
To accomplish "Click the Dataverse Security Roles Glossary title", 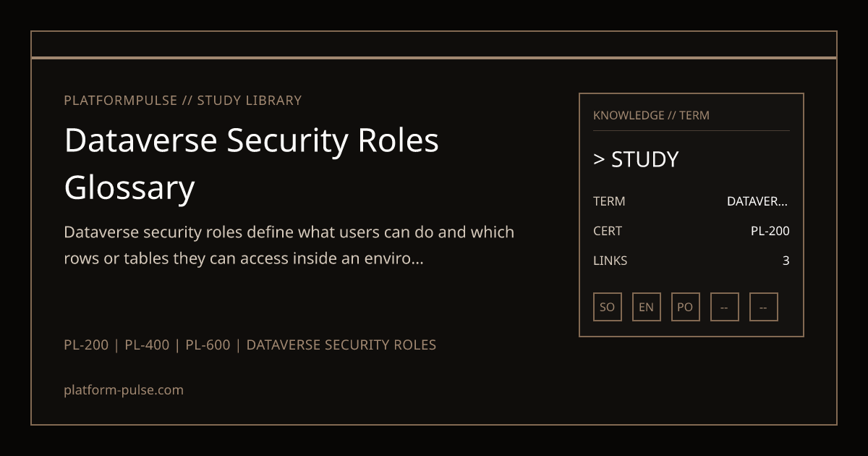I will pyautogui.click(x=252, y=164).
